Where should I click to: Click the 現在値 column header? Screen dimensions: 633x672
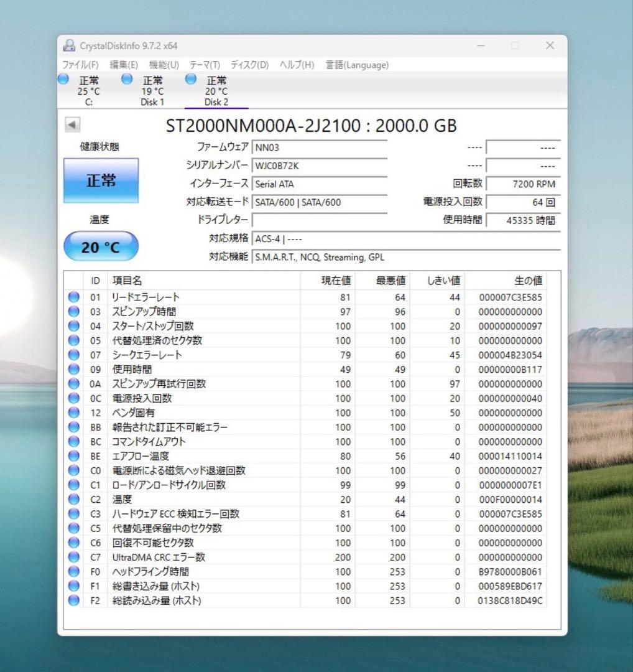pos(328,280)
